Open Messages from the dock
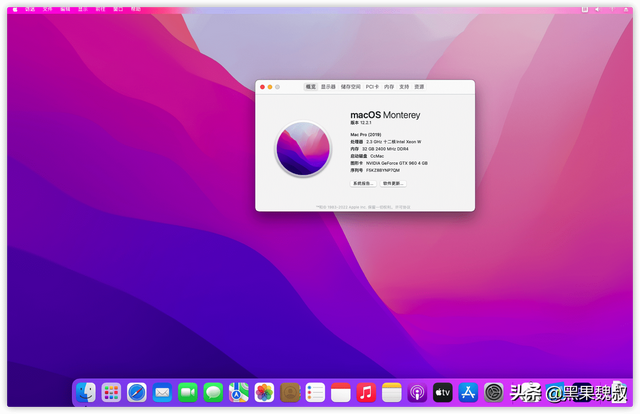The height and width of the screenshot is (414, 640). click(213, 392)
